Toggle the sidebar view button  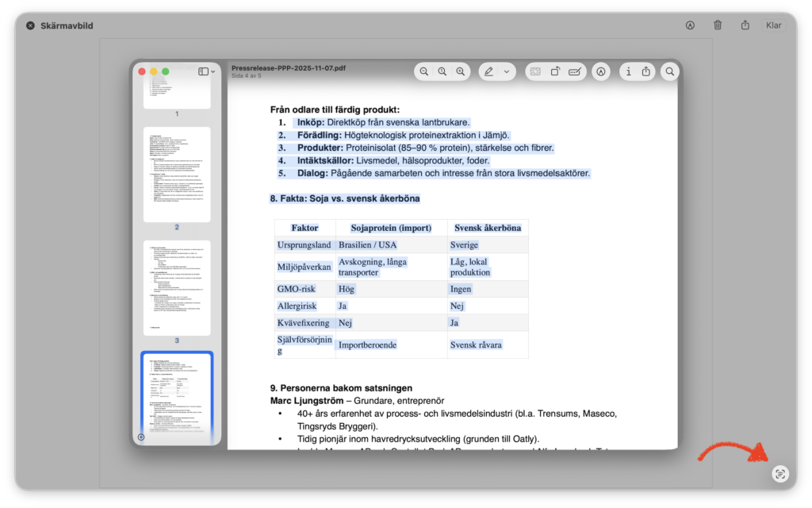pos(203,71)
